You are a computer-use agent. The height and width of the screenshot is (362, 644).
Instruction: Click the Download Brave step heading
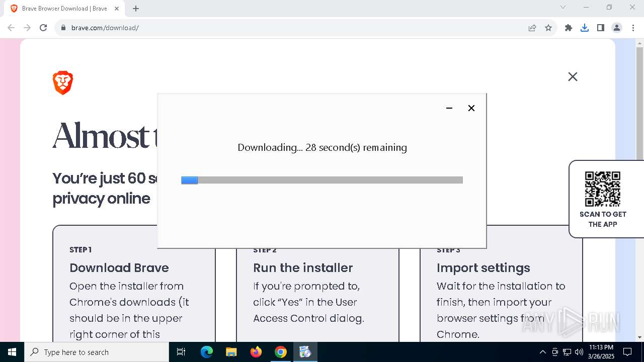pyautogui.click(x=119, y=267)
